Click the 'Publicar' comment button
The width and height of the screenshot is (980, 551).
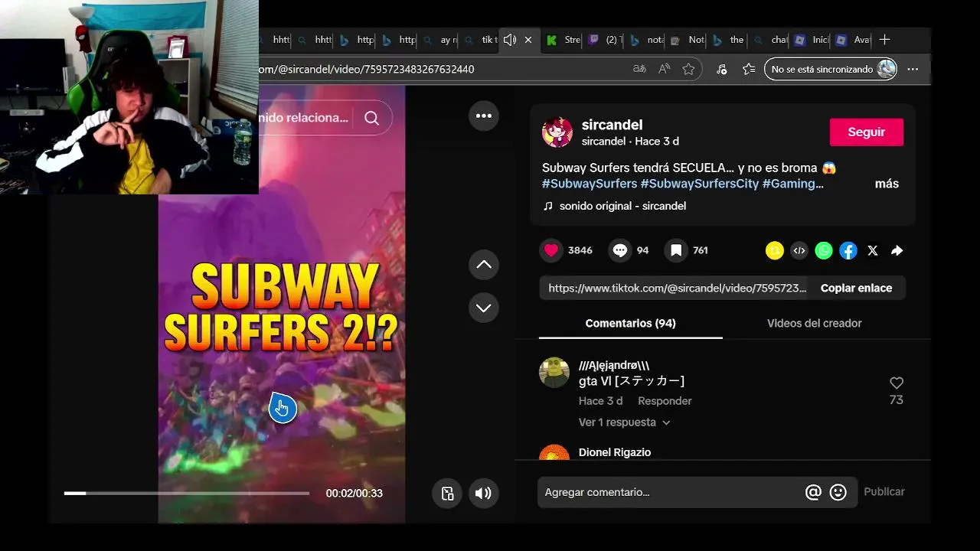(x=884, y=492)
